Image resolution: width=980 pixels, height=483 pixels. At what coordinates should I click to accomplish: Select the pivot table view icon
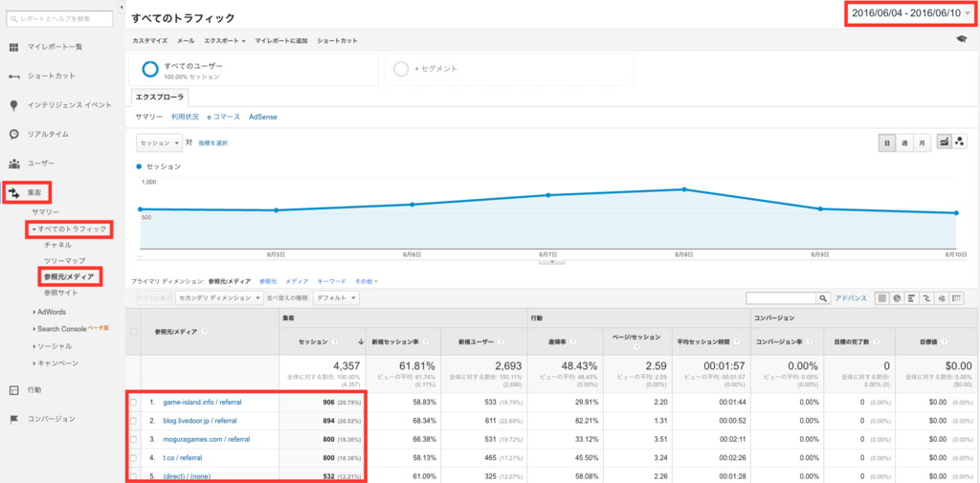point(956,298)
